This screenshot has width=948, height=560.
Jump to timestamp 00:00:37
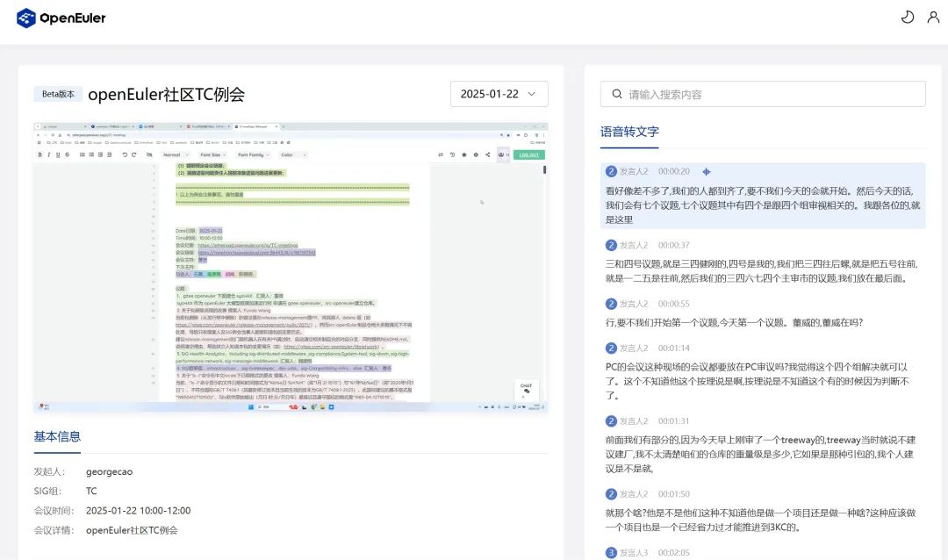pyautogui.click(x=673, y=245)
